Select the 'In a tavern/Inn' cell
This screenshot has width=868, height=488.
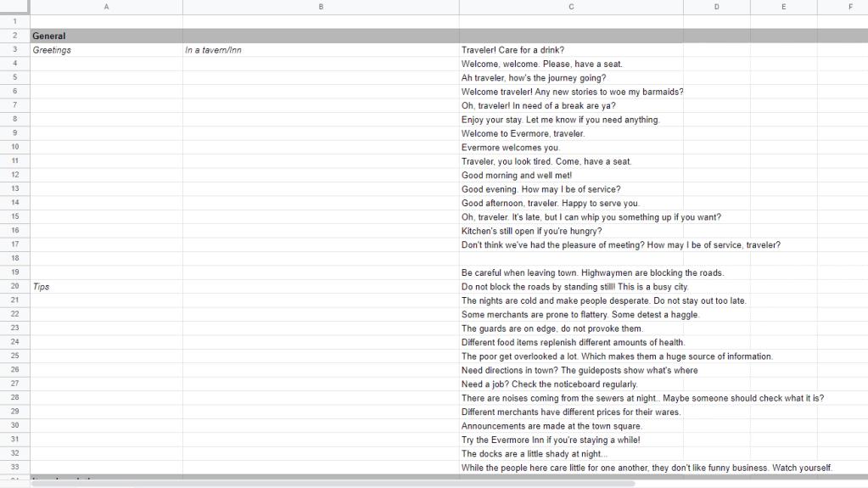coord(321,50)
